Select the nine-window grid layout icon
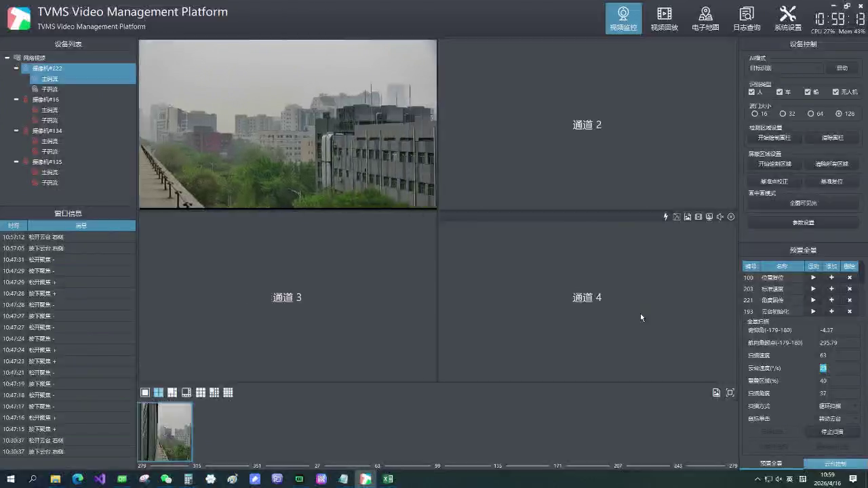This screenshot has height=488, width=868. [x=200, y=392]
